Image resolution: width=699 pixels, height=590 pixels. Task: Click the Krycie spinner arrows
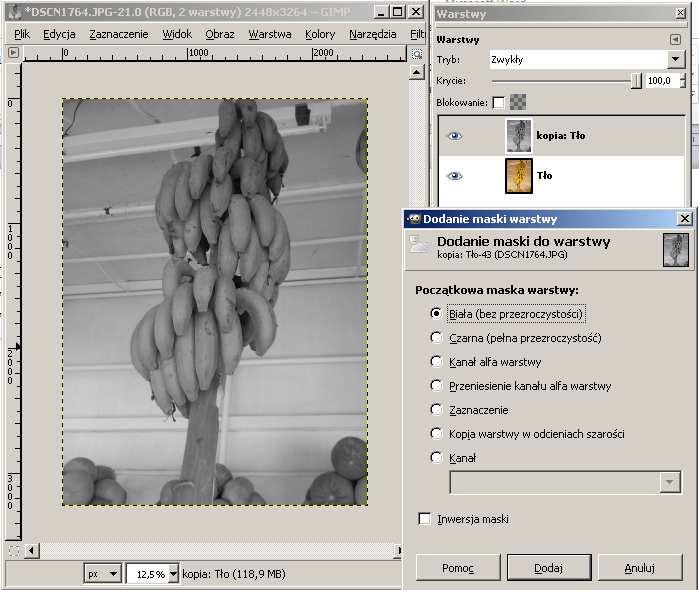pyautogui.click(x=683, y=81)
